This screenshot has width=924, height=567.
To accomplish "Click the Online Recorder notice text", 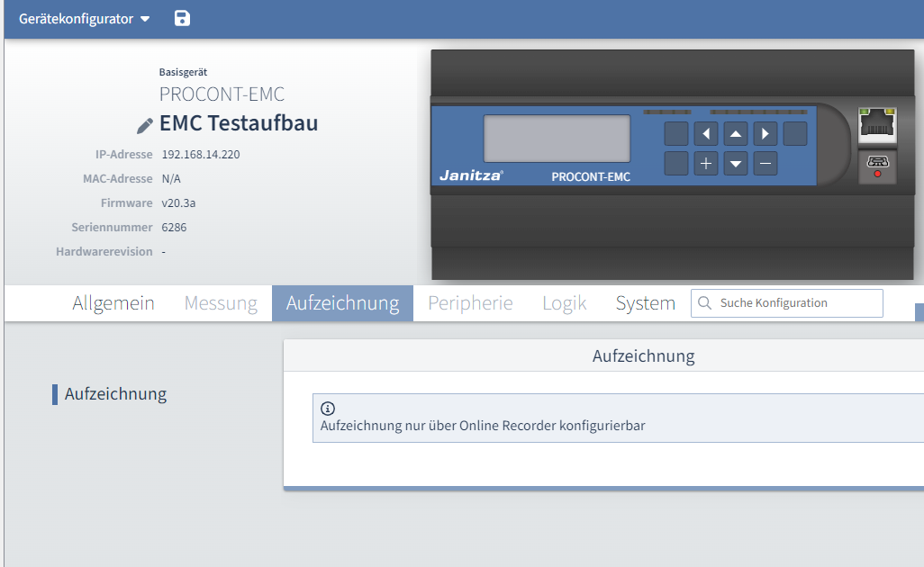I will (x=483, y=426).
